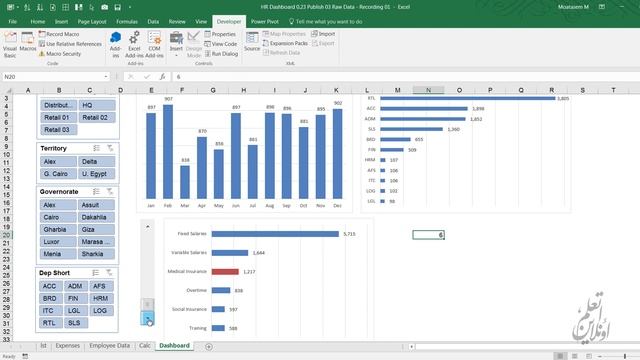Click the camera icon in Quick Access Toolbar
The image size is (640, 360).
point(104,7)
